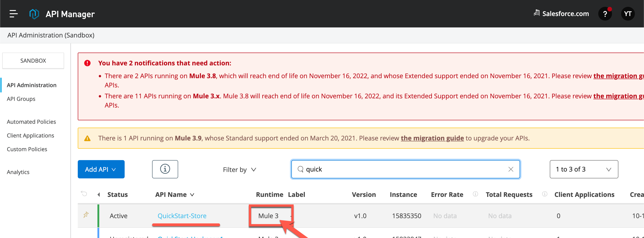The width and height of the screenshot is (644, 238).
Task: Click the Add API button
Action: click(101, 169)
